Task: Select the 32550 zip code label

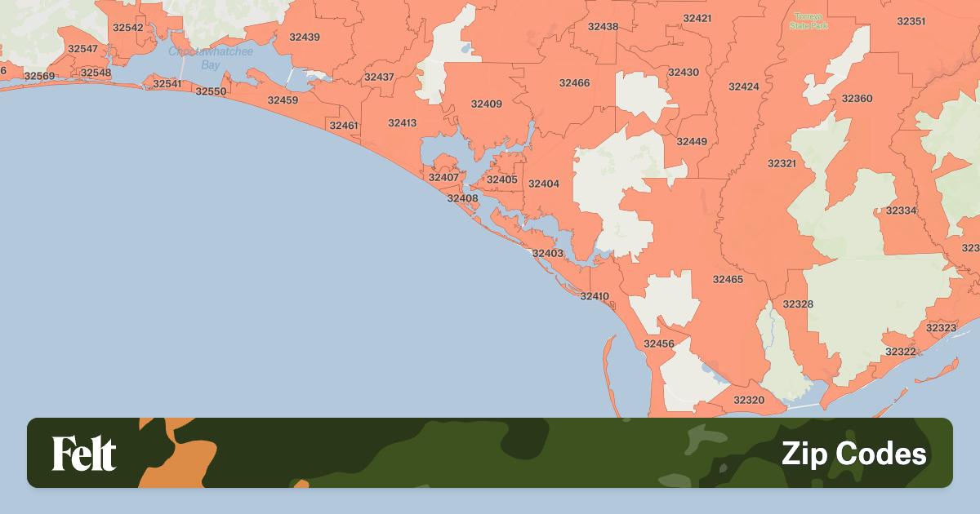Action: pos(211,91)
